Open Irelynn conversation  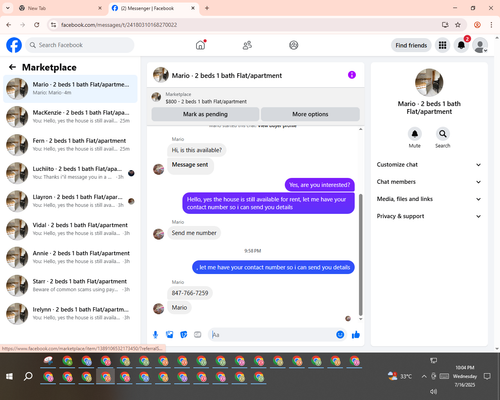[x=70, y=314]
